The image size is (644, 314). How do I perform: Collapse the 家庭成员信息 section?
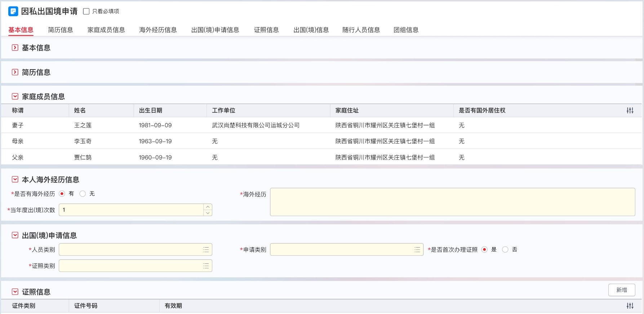[x=15, y=97]
